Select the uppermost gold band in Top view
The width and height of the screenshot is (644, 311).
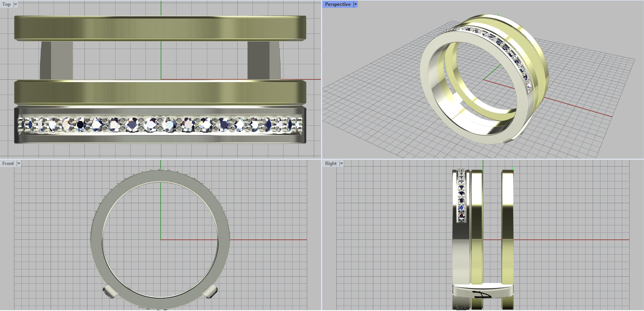[160, 27]
